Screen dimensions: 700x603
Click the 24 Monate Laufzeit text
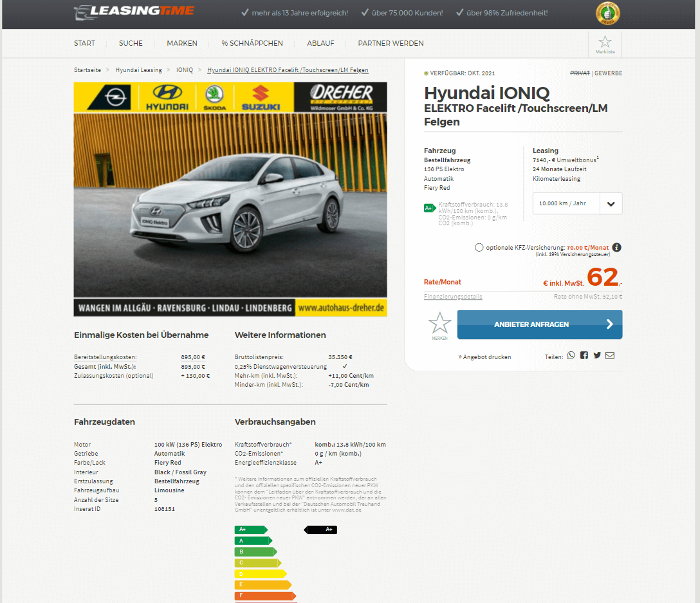[559, 169]
